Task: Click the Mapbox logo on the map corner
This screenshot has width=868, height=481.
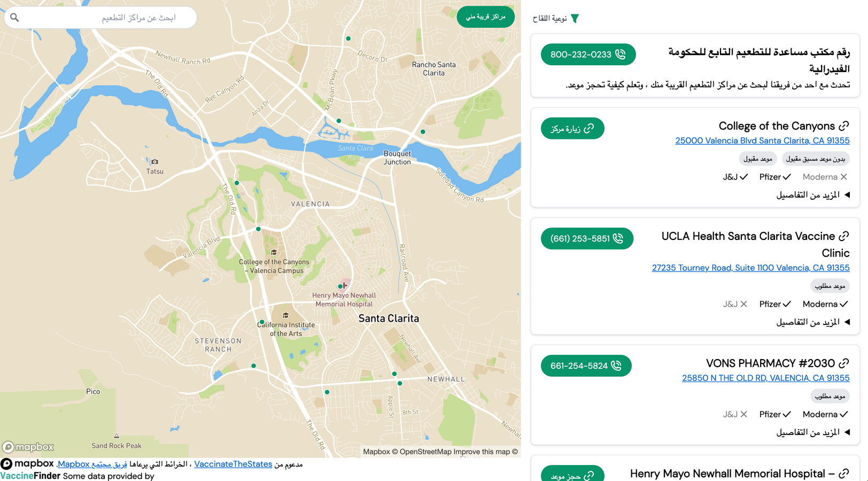Action: click(28, 447)
